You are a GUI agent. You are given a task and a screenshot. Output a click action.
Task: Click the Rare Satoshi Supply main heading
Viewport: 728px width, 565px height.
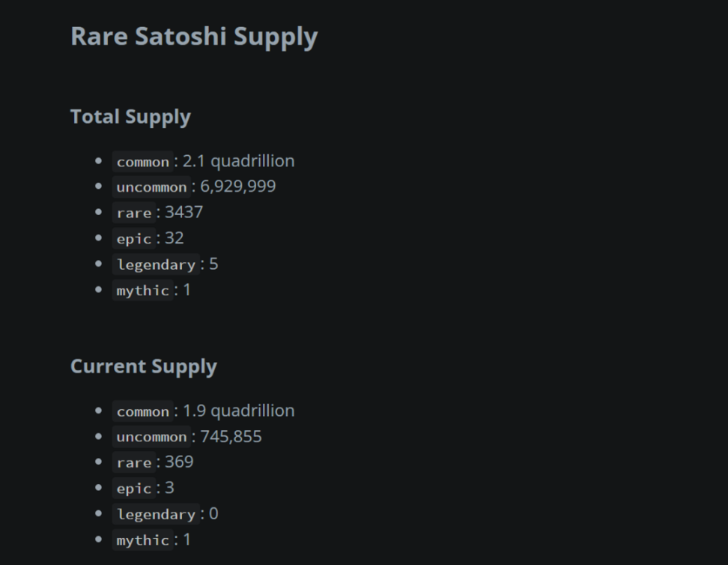(194, 37)
